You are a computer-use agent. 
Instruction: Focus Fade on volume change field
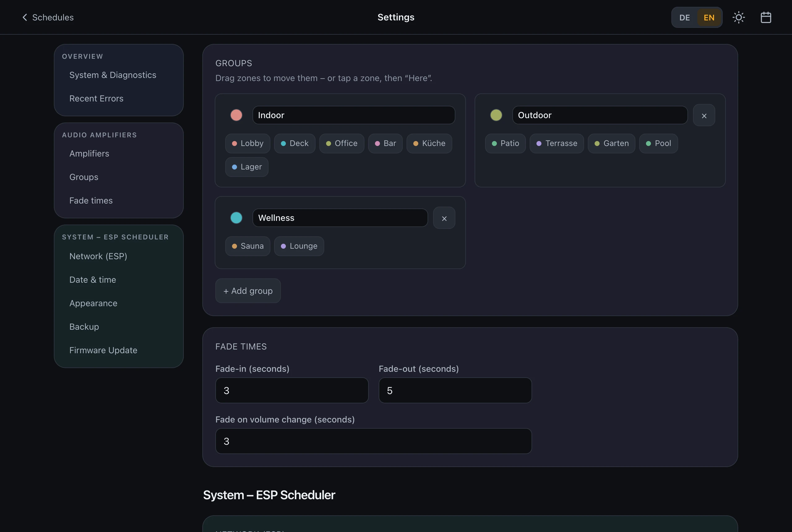pyautogui.click(x=374, y=441)
